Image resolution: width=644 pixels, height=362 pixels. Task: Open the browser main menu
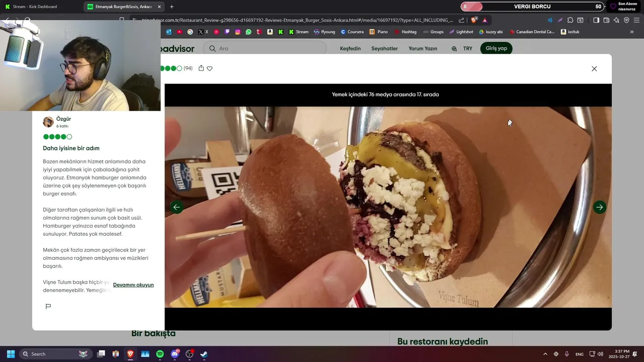click(x=636, y=20)
